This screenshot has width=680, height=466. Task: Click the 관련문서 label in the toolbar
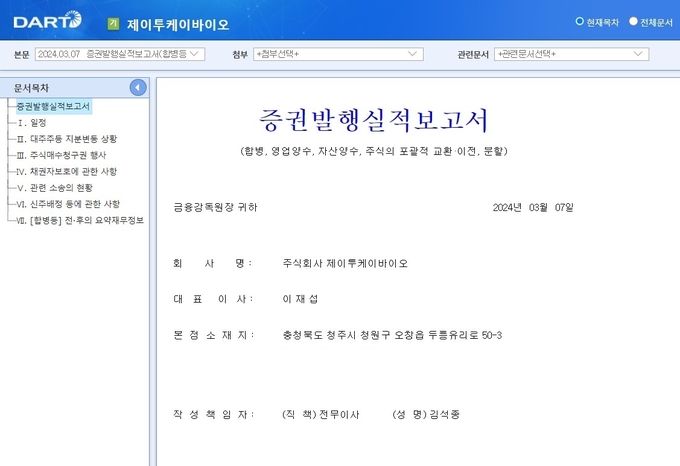tap(473, 55)
